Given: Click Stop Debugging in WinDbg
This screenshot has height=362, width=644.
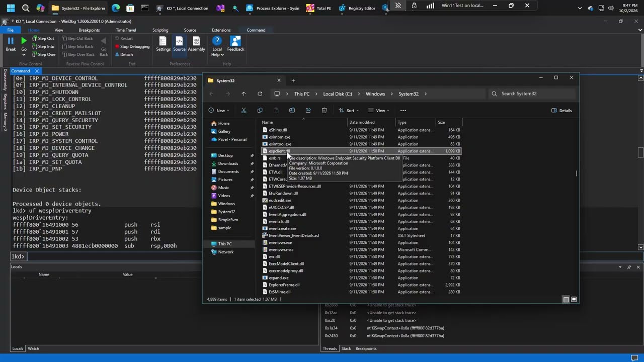Looking at the screenshot, I should click(x=132, y=46).
